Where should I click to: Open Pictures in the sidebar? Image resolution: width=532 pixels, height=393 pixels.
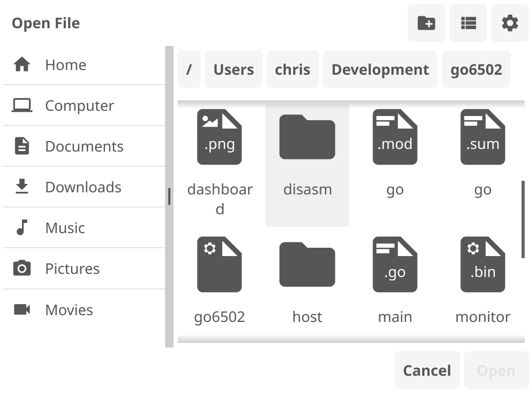point(84,269)
